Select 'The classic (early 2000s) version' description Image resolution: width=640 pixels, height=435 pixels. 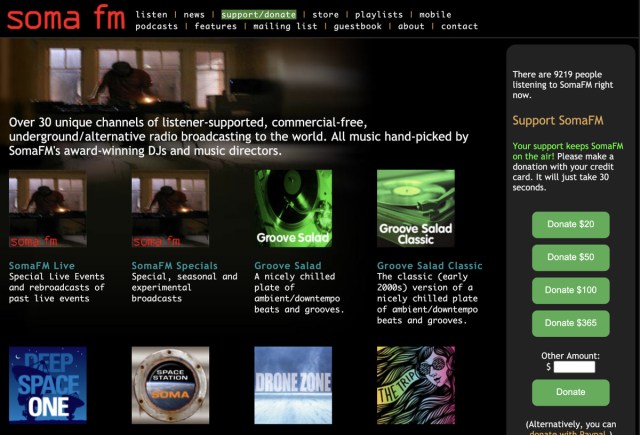(427, 299)
